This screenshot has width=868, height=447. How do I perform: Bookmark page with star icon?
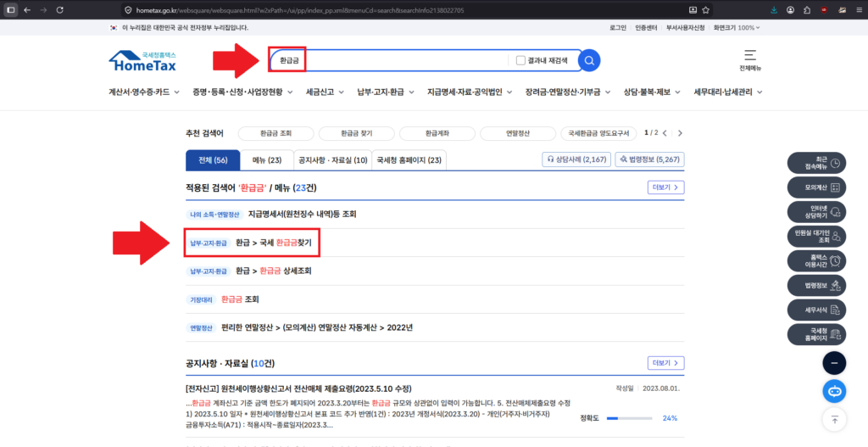(706, 10)
